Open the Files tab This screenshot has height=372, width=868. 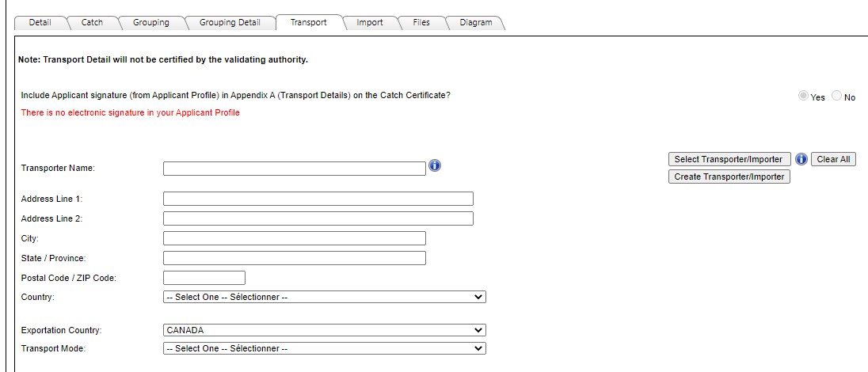click(421, 23)
